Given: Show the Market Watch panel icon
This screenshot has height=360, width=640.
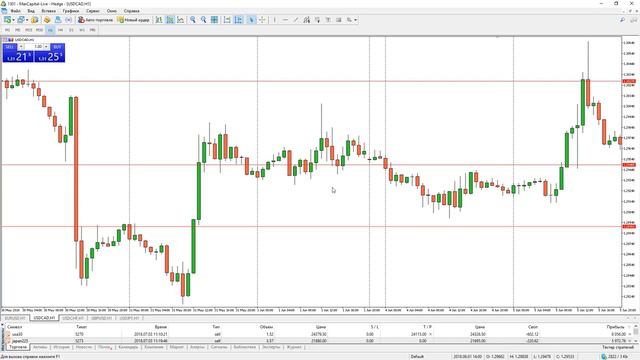Looking at the screenshot, I should click(x=35, y=20).
